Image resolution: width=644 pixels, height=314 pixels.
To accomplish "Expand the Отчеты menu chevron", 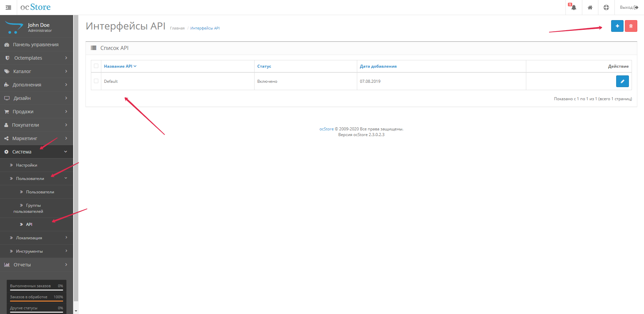I will (66, 264).
